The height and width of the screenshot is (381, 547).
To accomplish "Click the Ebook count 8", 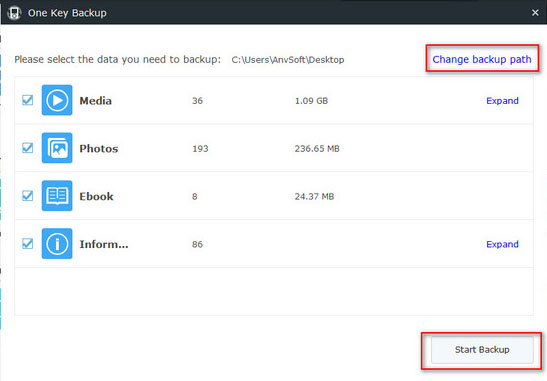I will (195, 196).
